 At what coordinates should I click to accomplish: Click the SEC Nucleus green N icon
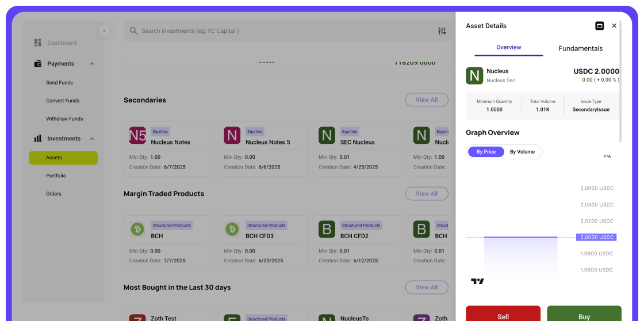coord(327,135)
